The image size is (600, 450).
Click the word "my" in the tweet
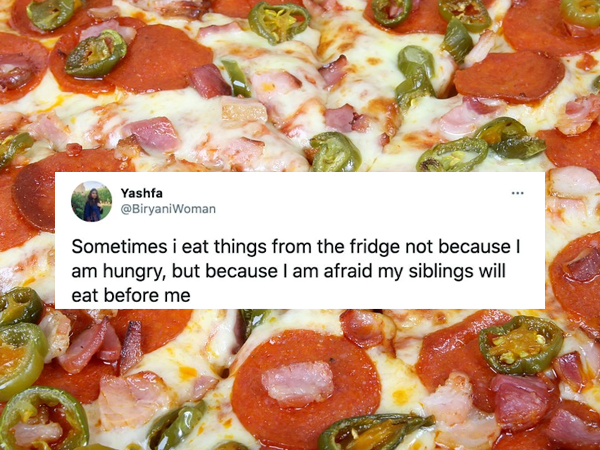pyautogui.click(x=391, y=273)
